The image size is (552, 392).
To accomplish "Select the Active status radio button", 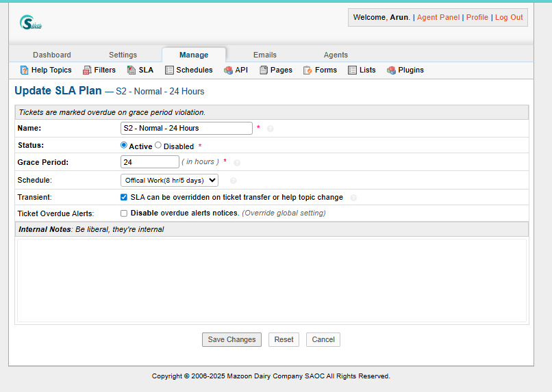I will pos(124,145).
